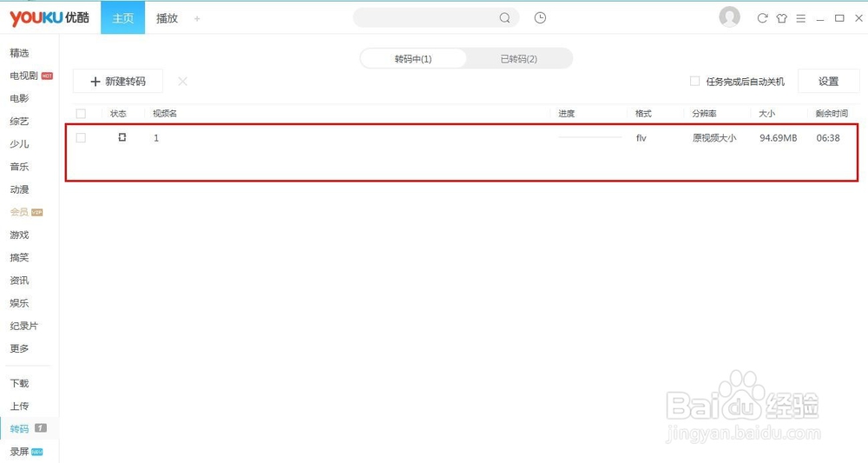
Task: Switch to the 转码中(1) tab
Action: coord(413,59)
